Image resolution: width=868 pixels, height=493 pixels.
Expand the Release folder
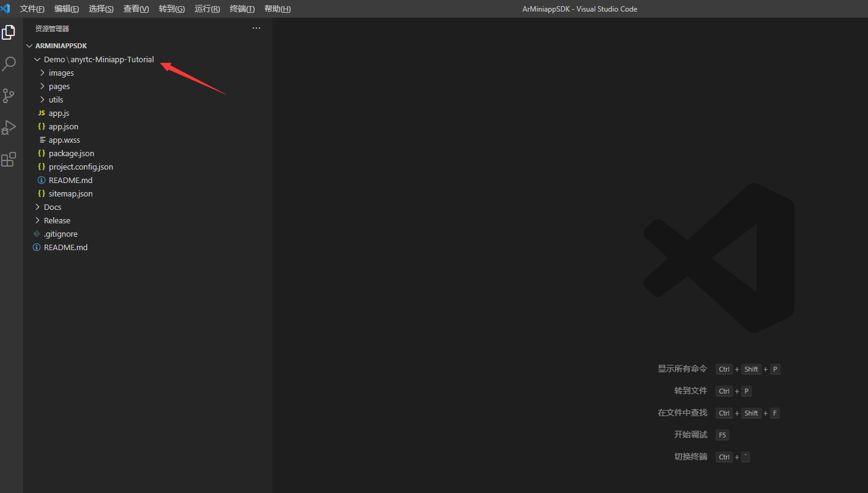(x=57, y=220)
